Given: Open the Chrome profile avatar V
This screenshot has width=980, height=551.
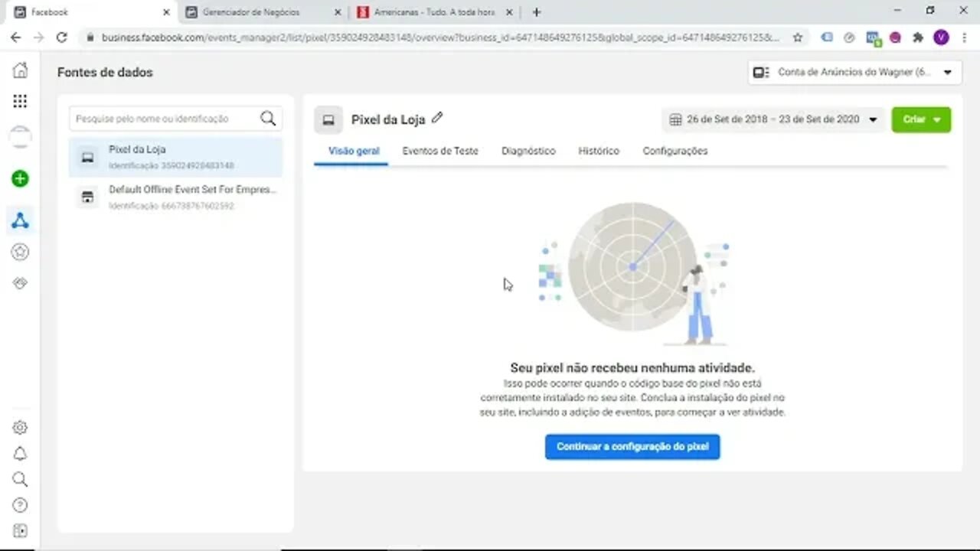Looking at the screenshot, I should coord(941,37).
